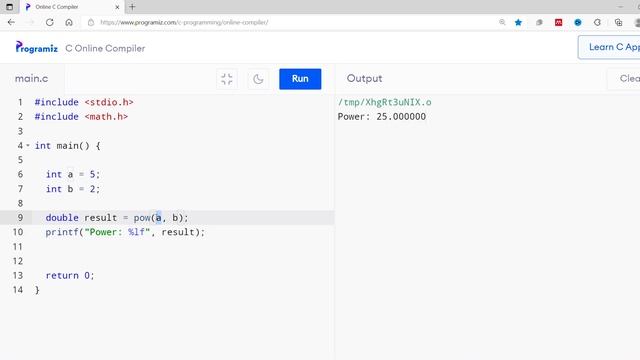640x360 pixels.
Task: Bookmark this page with star icon
Action: (x=518, y=22)
